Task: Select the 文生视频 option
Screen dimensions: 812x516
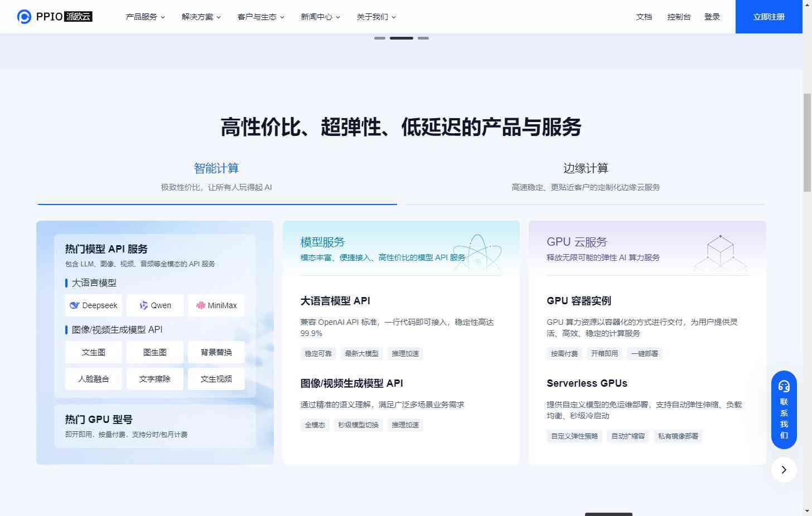Action: 216,379
